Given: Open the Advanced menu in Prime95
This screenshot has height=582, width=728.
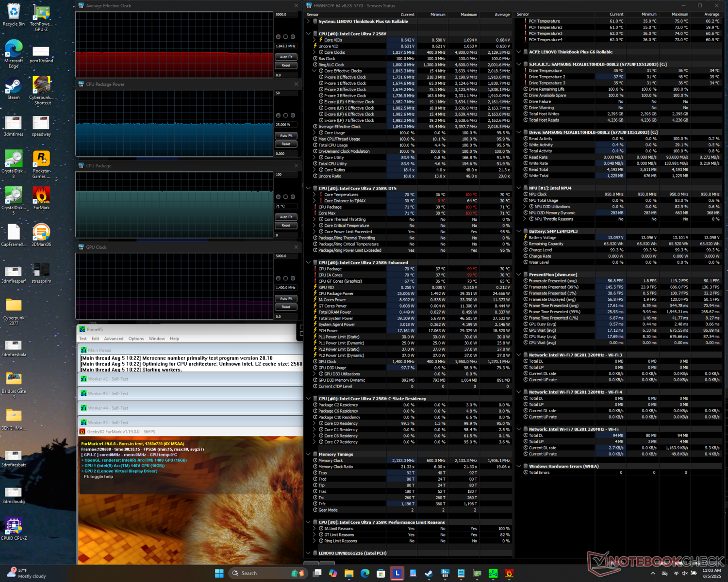Looking at the screenshot, I should [114, 339].
